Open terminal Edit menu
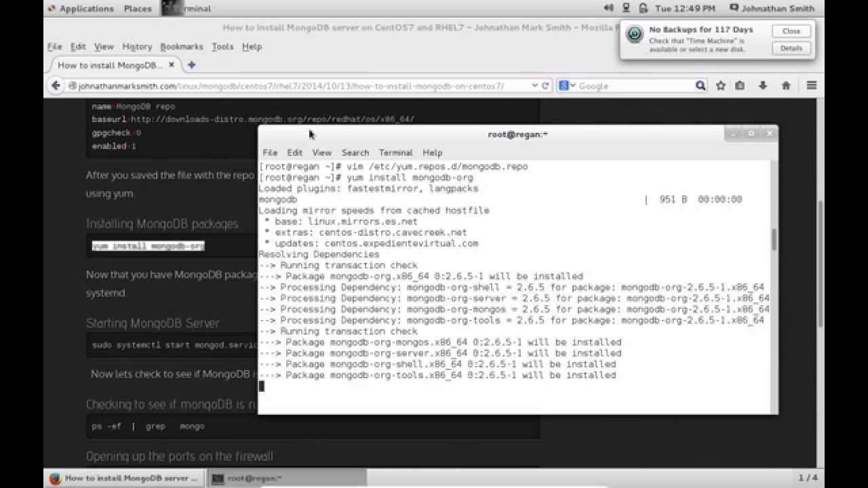Screen dimensions: 868x488 [x=294, y=152]
